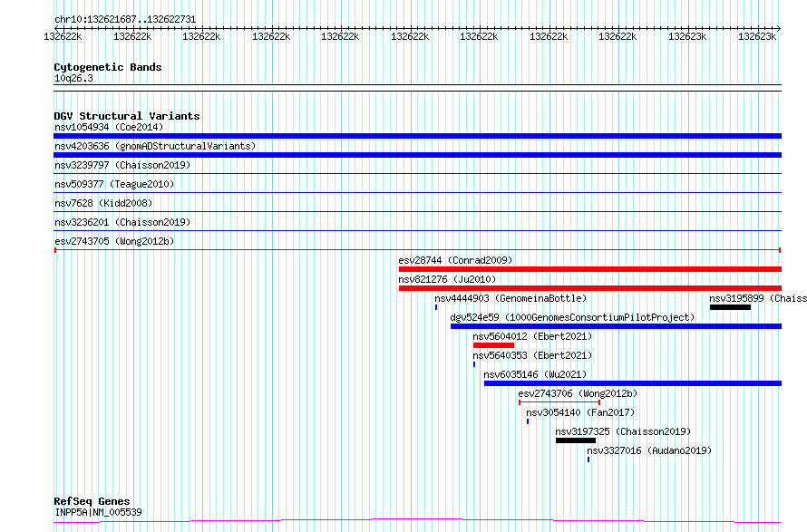Click the blue tick marker under nsv3054140

point(528,421)
